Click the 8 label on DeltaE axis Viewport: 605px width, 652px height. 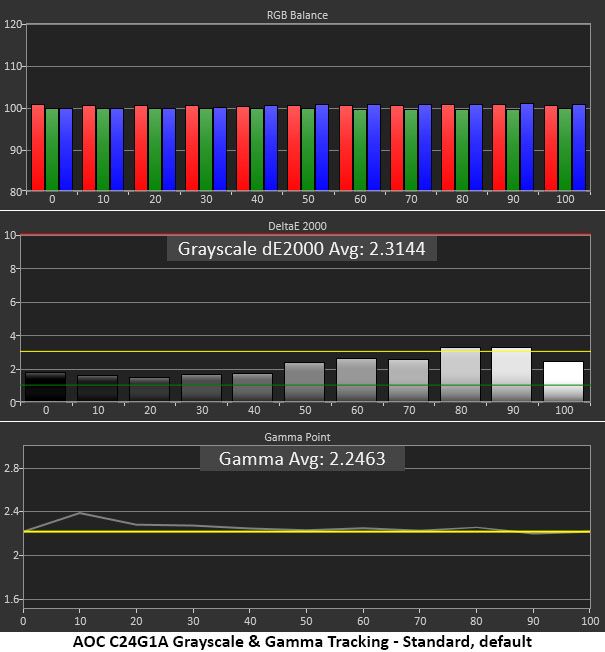click(13, 269)
